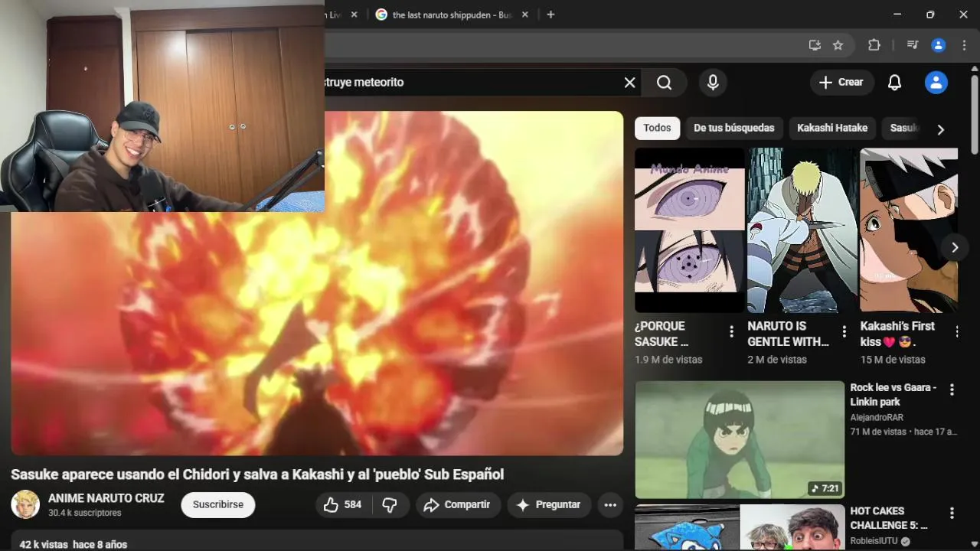Start voice search with microphone icon
This screenshot has height=551, width=980.
pos(713,83)
